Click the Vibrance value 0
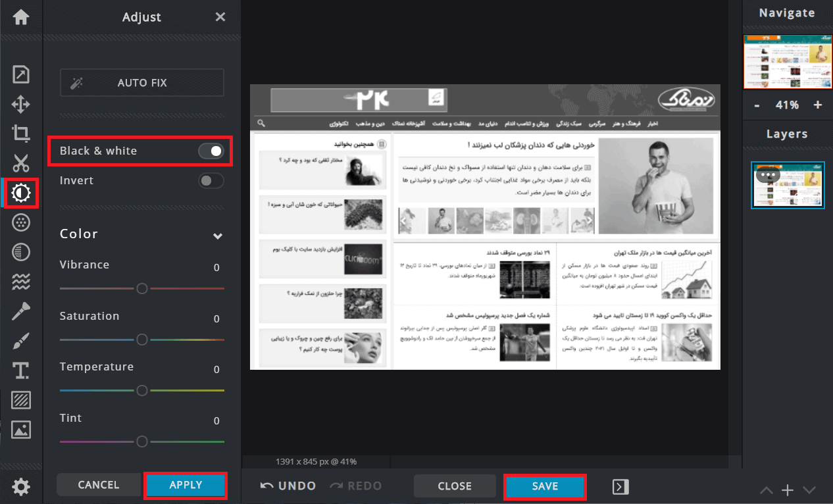This screenshot has width=833, height=504. [x=216, y=268]
